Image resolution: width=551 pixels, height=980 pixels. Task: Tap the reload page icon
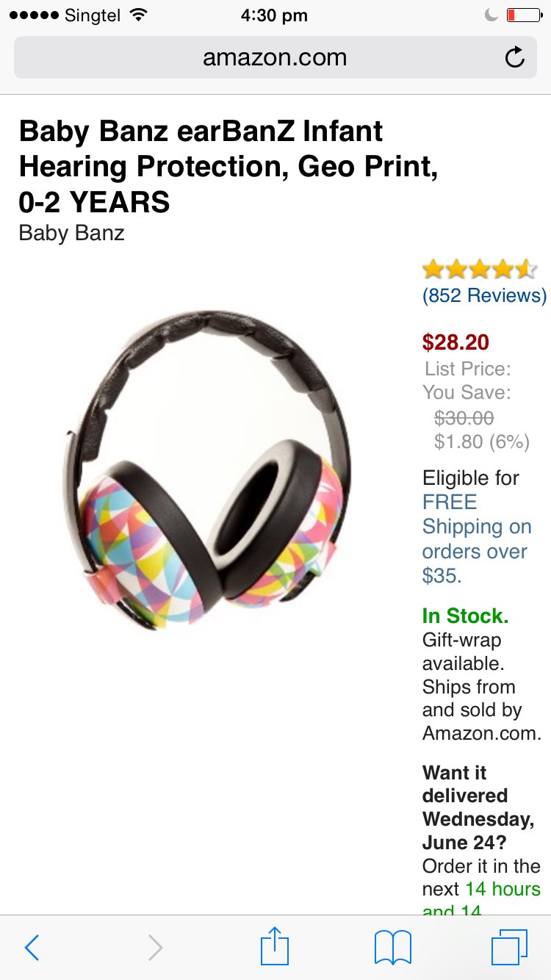pyautogui.click(x=515, y=57)
